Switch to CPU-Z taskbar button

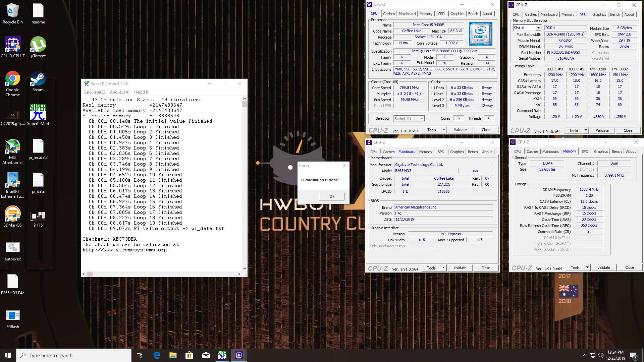pyautogui.click(x=239, y=355)
